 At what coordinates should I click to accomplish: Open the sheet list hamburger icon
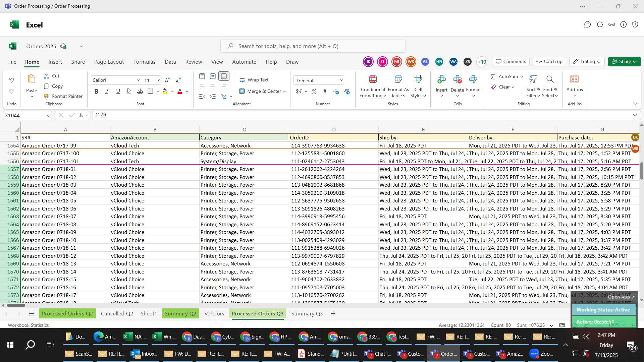tap(32, 314)
